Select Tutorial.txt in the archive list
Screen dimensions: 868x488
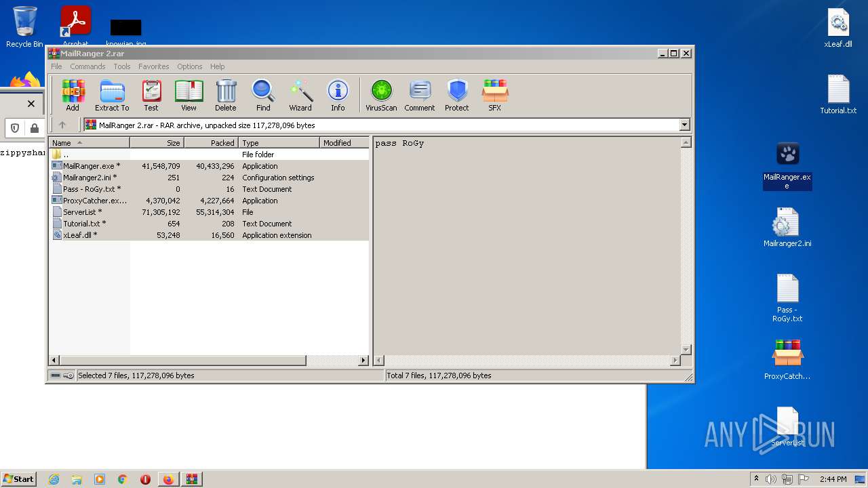(x=209, y=224)
